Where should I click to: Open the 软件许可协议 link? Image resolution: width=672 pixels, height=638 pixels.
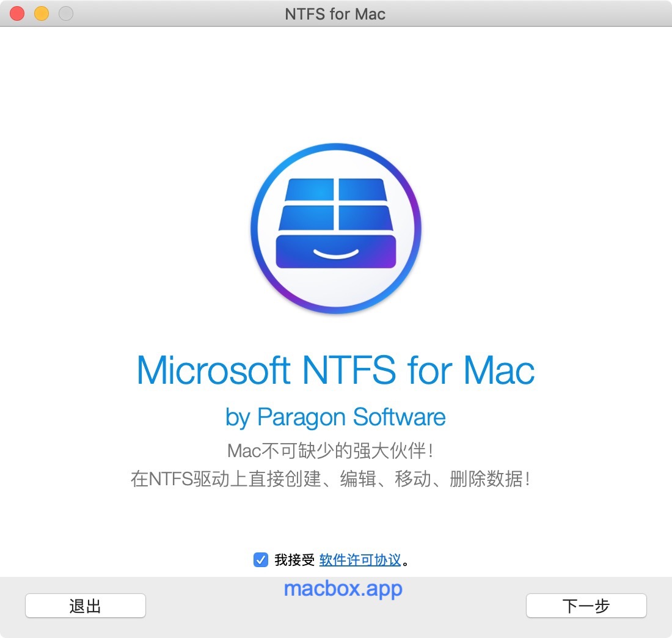[360, 560]
